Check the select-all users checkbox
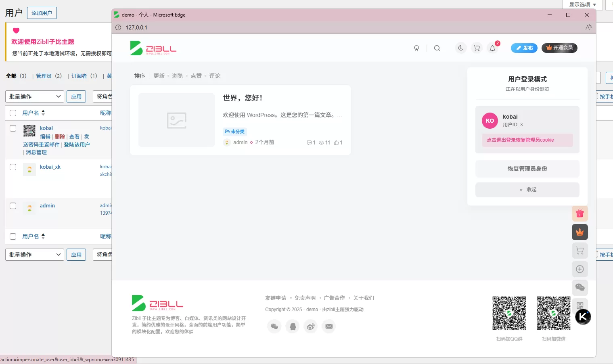The image size is (613, 364). [13, 113]
